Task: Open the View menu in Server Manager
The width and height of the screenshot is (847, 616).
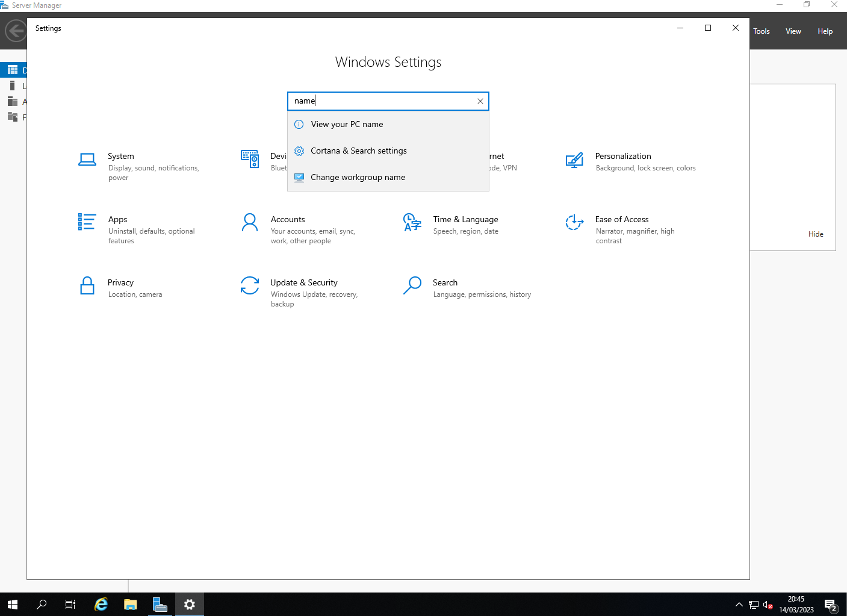Action: coord(793,31)
